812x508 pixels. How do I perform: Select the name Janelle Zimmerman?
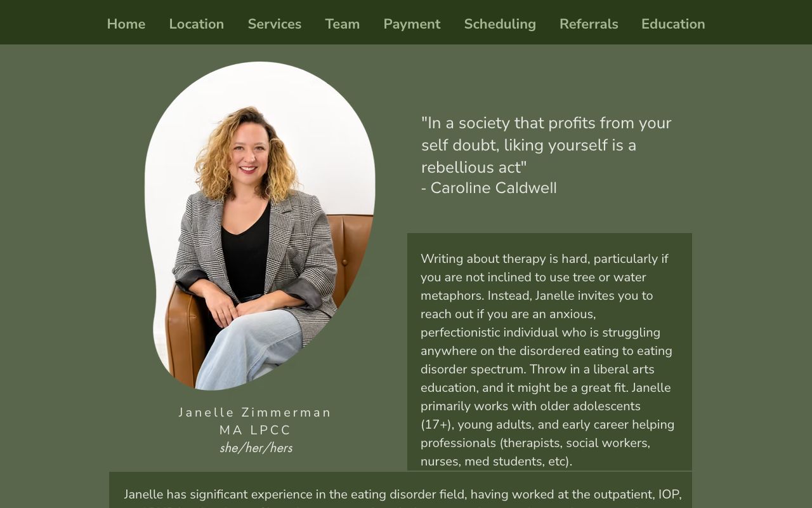point(255,413)
